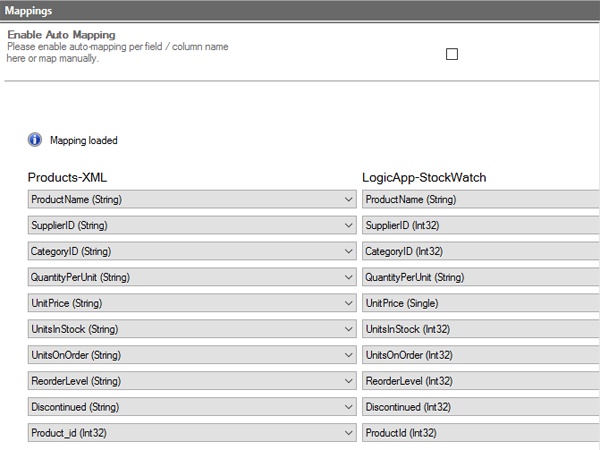Open the Product_id (Int32) dropdown arrow

click(348, 434)
